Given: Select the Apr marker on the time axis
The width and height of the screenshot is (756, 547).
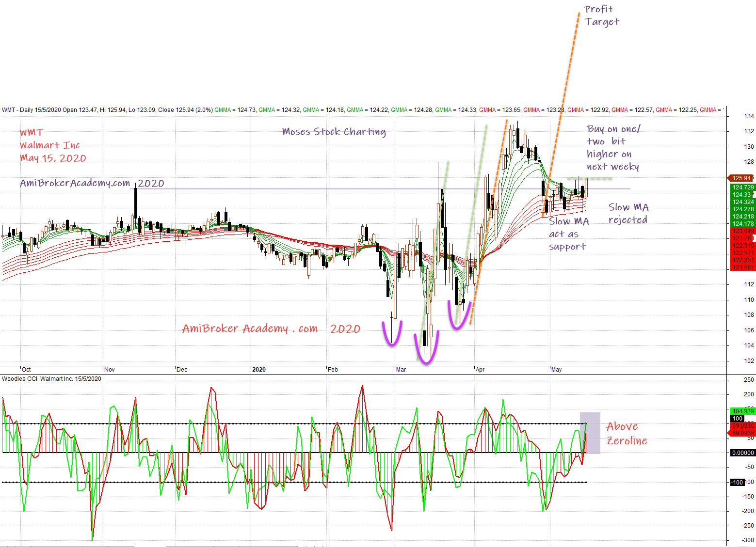Looking at the screenshot, I should pyautogui.click(x=480, y=370).
